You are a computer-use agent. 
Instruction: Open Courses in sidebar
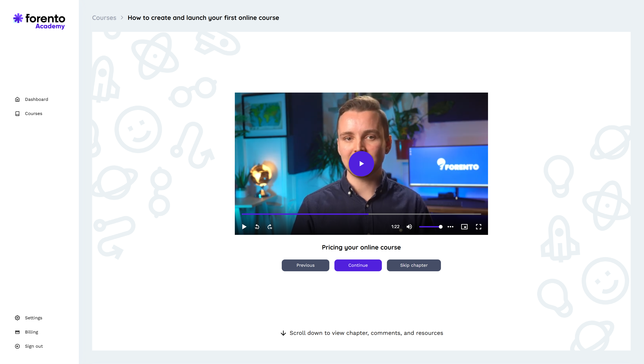[34, 113]
